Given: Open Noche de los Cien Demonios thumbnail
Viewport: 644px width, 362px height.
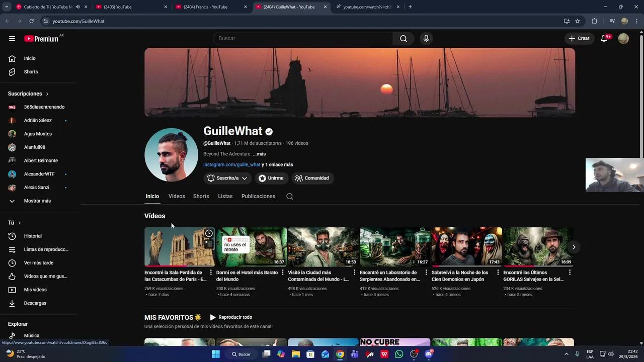Looking at the screenshot, I should point(466,247).
